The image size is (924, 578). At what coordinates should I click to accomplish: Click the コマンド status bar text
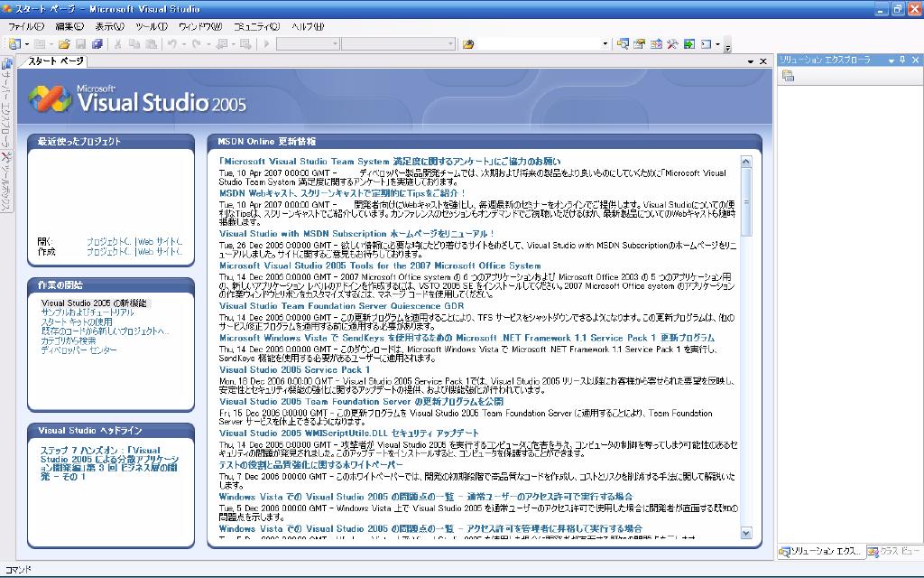click(18, 571)
